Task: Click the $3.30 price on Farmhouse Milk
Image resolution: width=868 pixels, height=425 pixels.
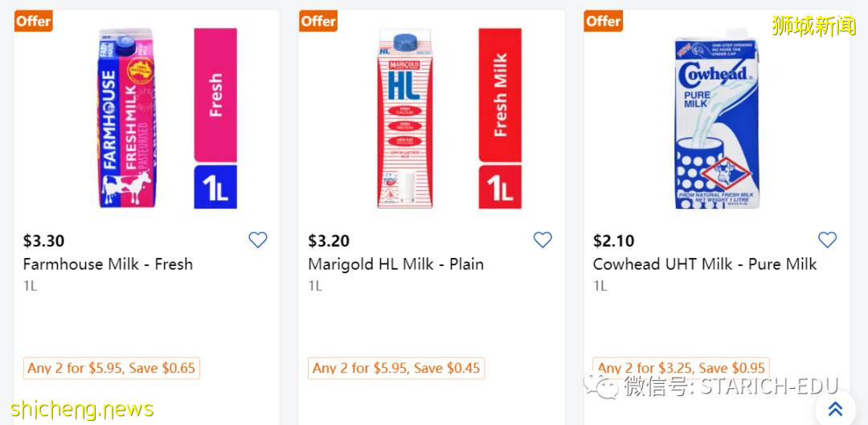Action: (43, 241)
